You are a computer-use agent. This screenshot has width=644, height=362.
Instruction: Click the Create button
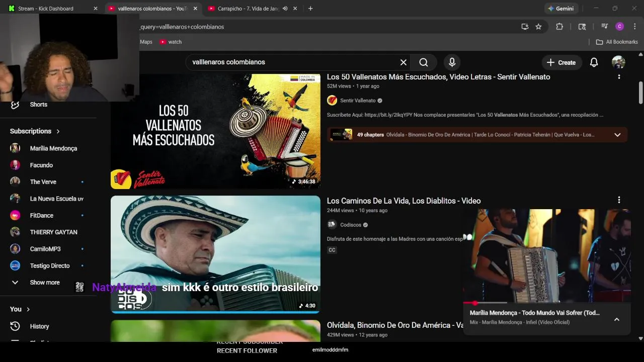coord(561,62)
